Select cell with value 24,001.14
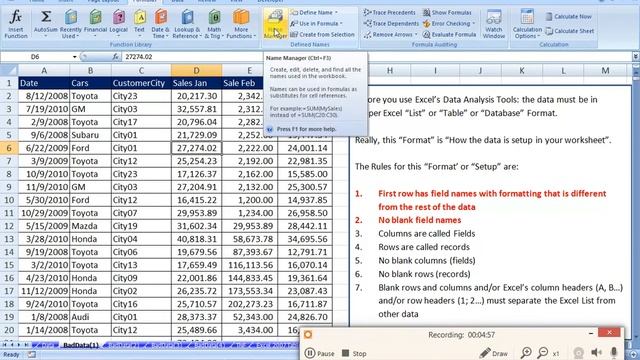640x360 pixels. click(305, 148)
